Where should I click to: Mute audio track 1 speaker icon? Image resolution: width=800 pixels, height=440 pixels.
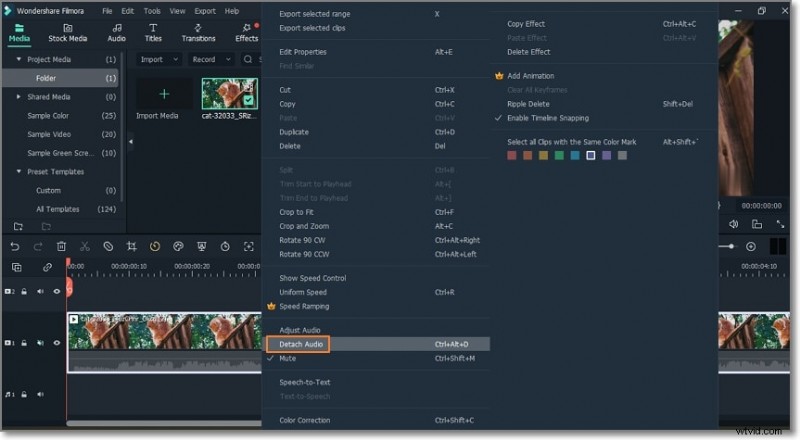(40, 395)
